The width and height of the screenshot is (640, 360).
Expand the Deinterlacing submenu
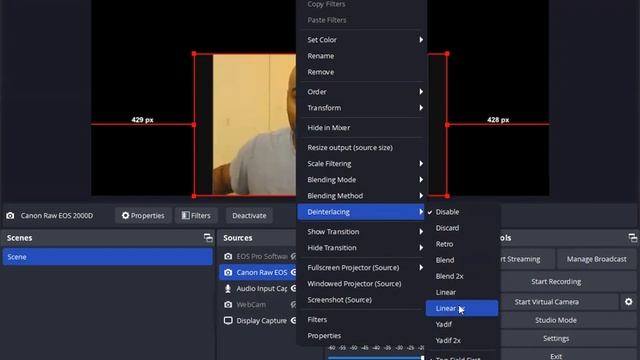point(361,212)
